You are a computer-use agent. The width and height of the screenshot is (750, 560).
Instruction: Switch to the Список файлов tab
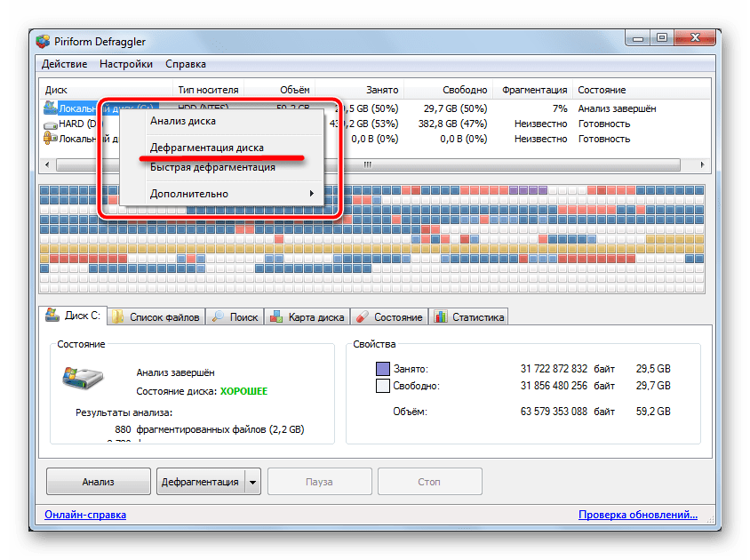coord(157,316)
